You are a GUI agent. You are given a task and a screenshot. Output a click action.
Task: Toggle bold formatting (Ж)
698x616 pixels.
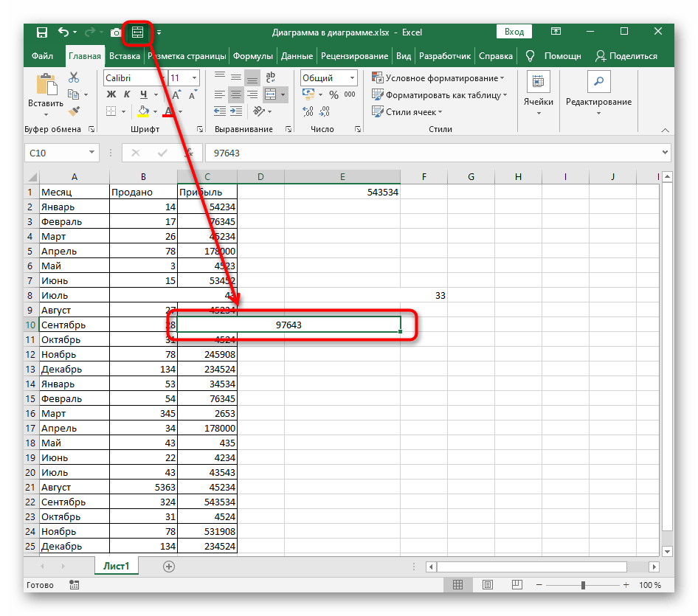(111, 94)
